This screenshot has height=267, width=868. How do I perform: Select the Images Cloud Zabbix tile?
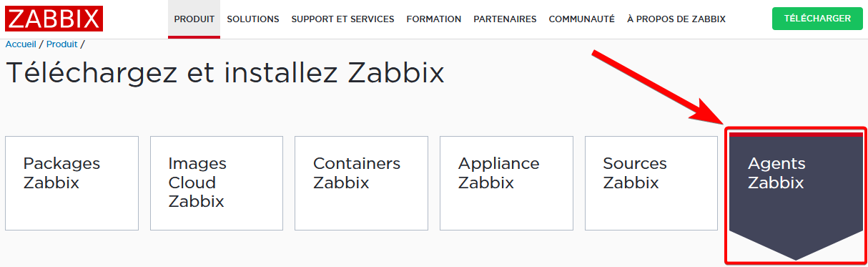click(217, 183)
